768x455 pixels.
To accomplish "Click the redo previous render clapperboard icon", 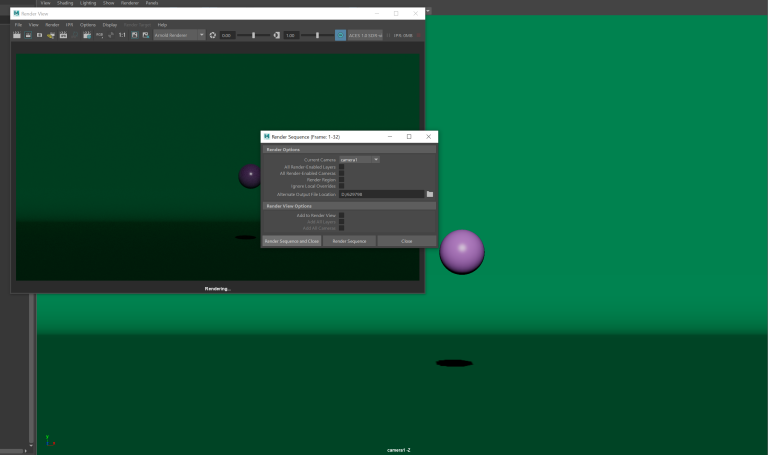I will pyautogui.click(x=17, y=35).
